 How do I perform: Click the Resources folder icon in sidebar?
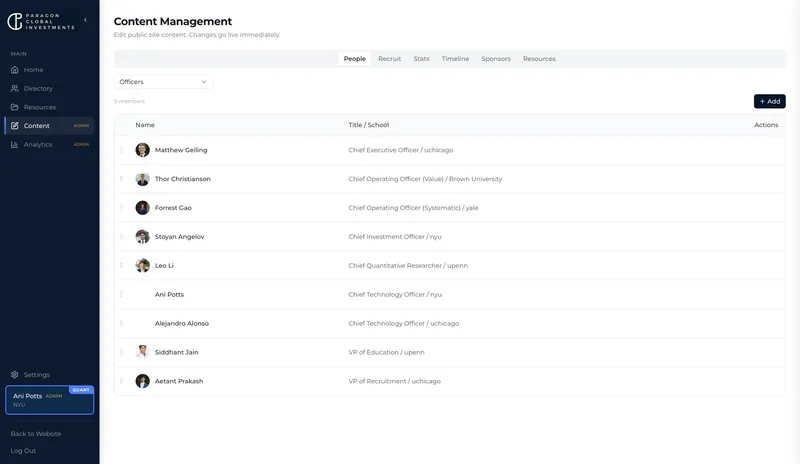(15, 107)
